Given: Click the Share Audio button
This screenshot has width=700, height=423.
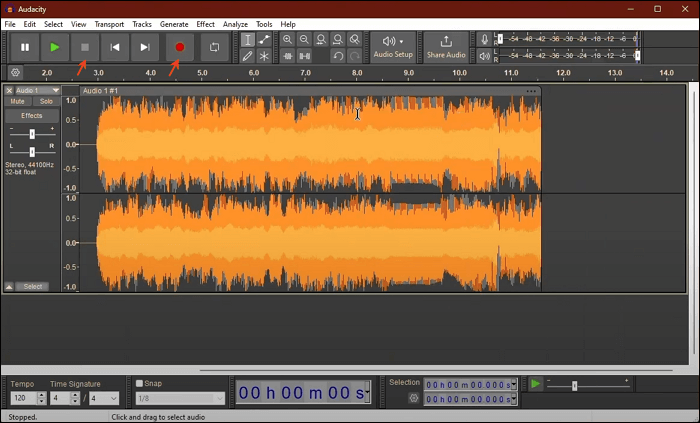Looking at the screenshot, I should [x=446, y=46].
